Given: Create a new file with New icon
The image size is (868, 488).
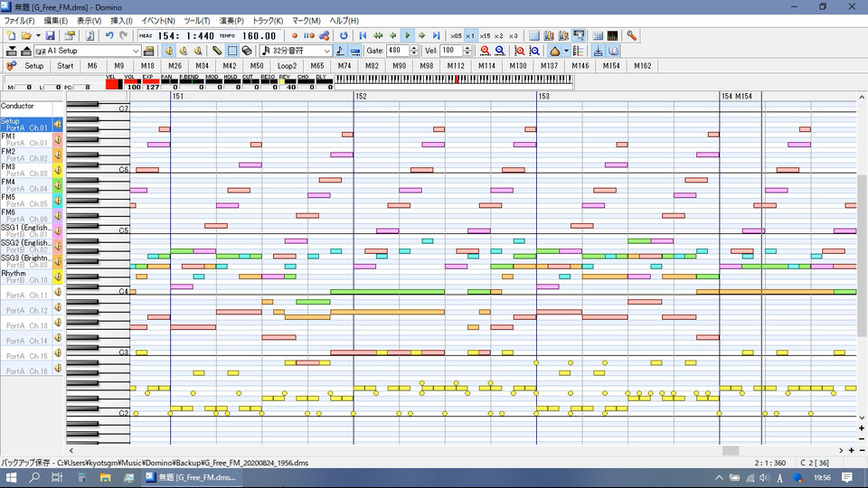Looking at the screenshot, I should (x=11, y=35).
